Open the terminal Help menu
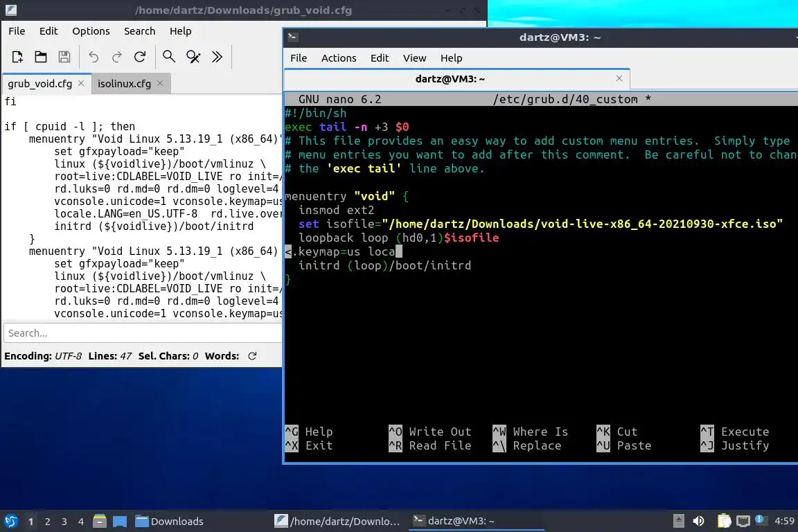The height and width of the screenshot is (532, 798). [x=451, y=58]
